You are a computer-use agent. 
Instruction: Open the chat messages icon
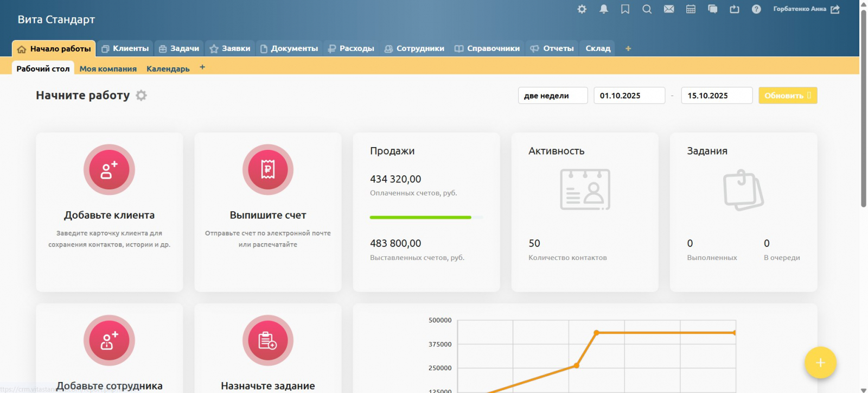click(712, 9)
